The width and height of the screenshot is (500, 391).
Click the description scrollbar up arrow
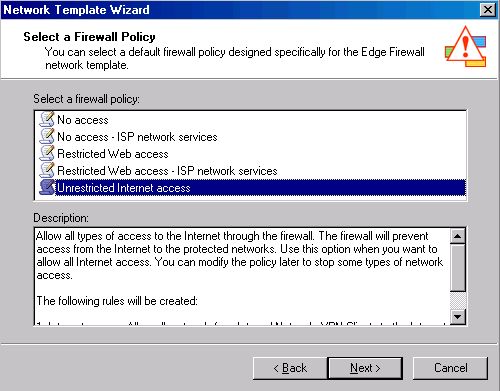[458, 236]
